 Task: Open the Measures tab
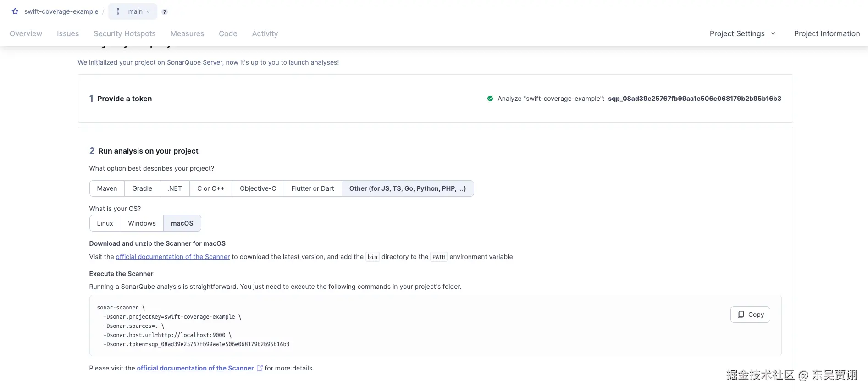187,33
